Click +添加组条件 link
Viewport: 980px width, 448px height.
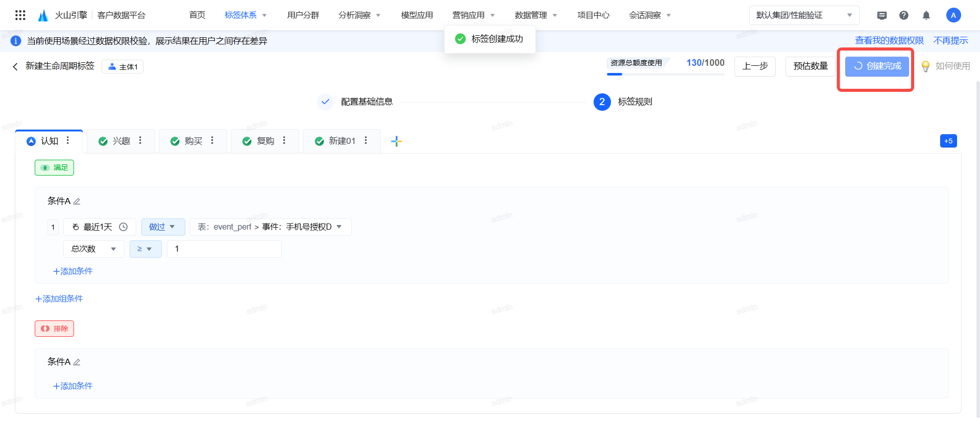pos(59,299)
